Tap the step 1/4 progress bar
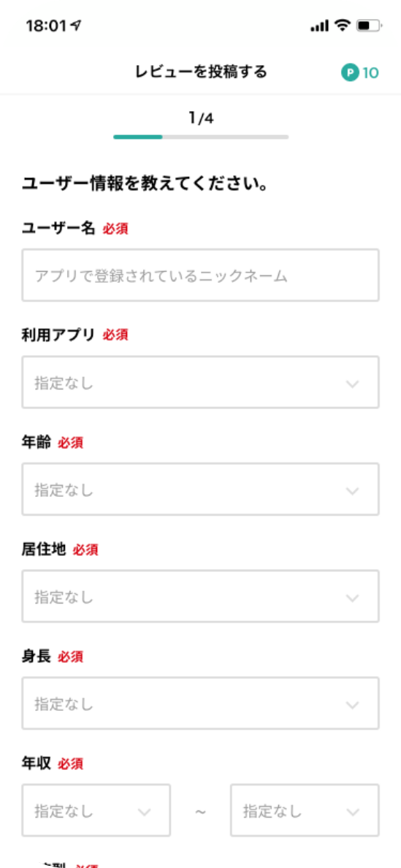Viewport: 401px width, 868px height. pyautogui.click(x=201, y=136)
